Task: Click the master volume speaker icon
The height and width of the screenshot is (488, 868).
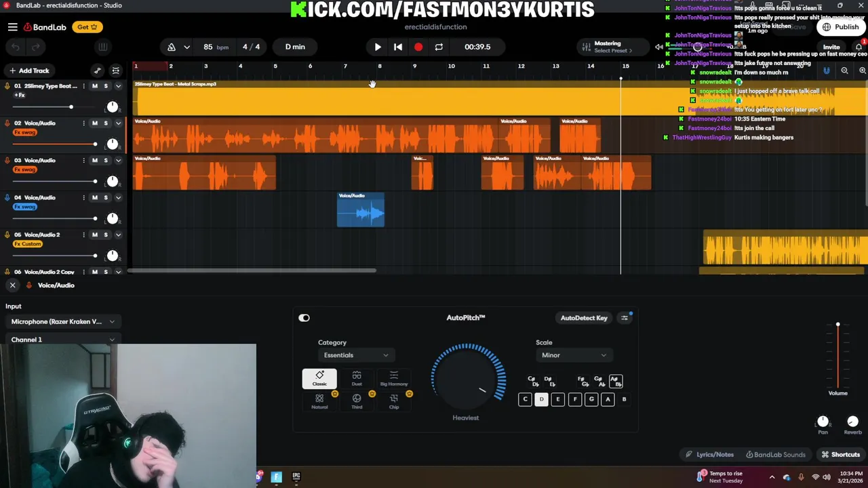Action: [658, 47]
